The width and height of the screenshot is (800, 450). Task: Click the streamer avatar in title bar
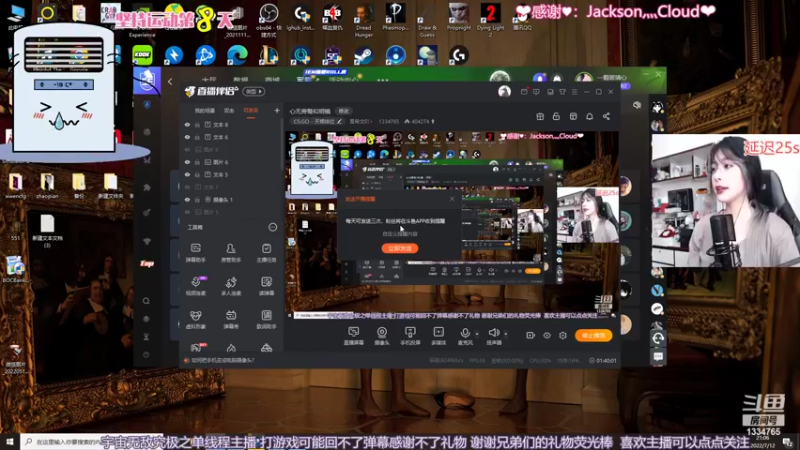pos(504,91)
